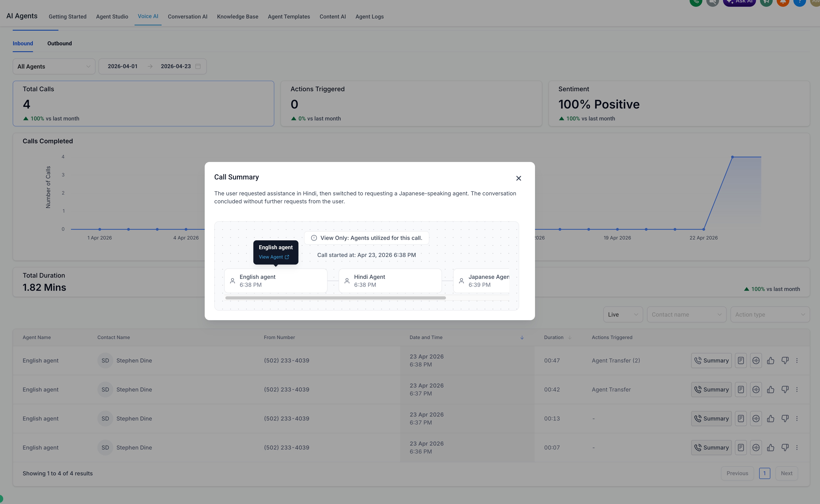
Task: View transcript icon for the 00:42 call
Action: tap(741, 389)
